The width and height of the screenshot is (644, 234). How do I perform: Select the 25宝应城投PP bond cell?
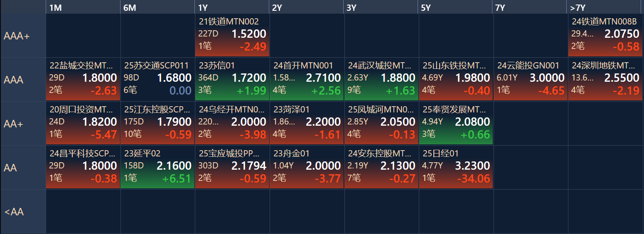click(x=232, y=168)
